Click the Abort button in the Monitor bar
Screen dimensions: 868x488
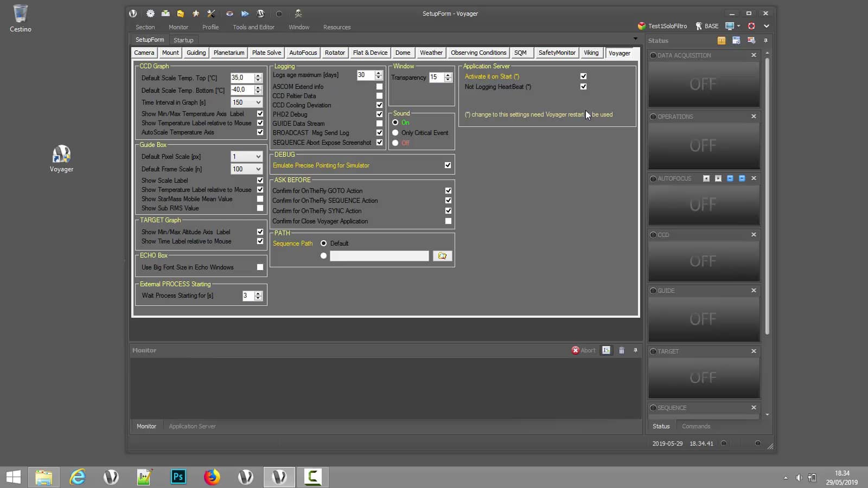(584, 350)
